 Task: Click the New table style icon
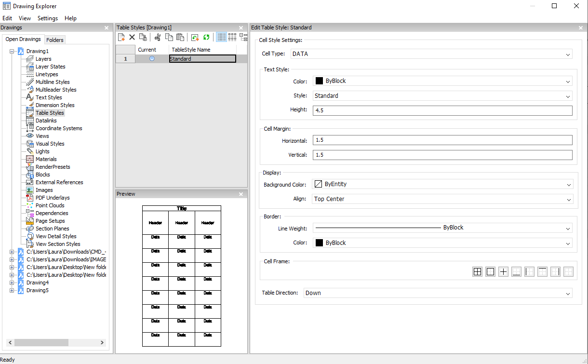pos(121,37)
